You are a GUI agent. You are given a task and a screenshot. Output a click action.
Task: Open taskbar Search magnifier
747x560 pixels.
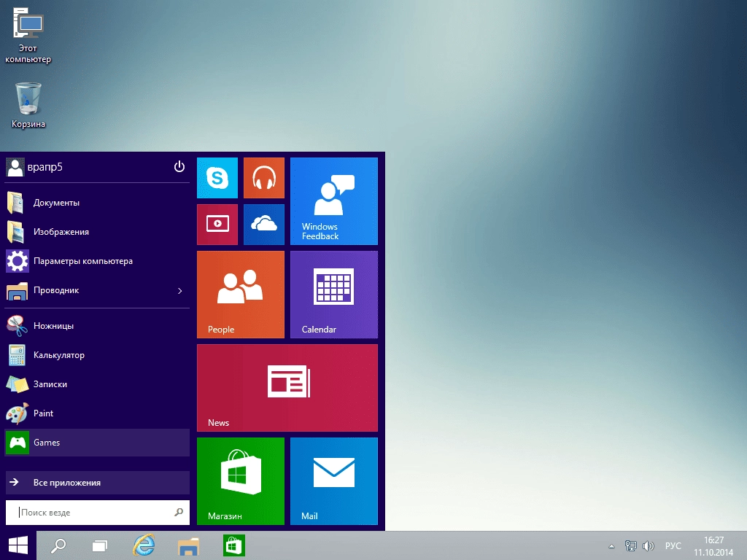[x=58, y=545]
